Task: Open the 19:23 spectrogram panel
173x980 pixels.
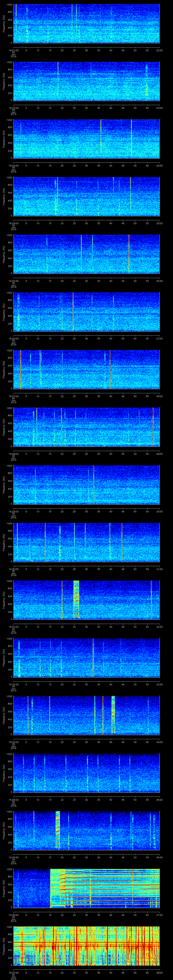Action: [86, 139]
